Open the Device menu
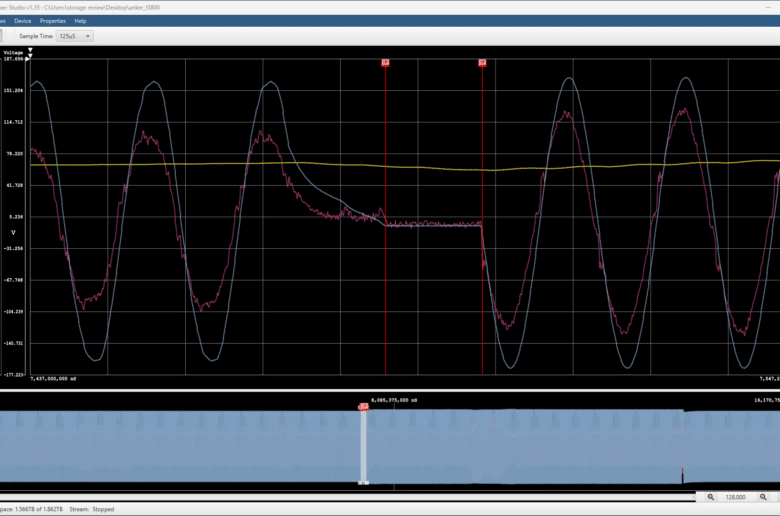Screen dimensions: 780x516 (22, 21)
